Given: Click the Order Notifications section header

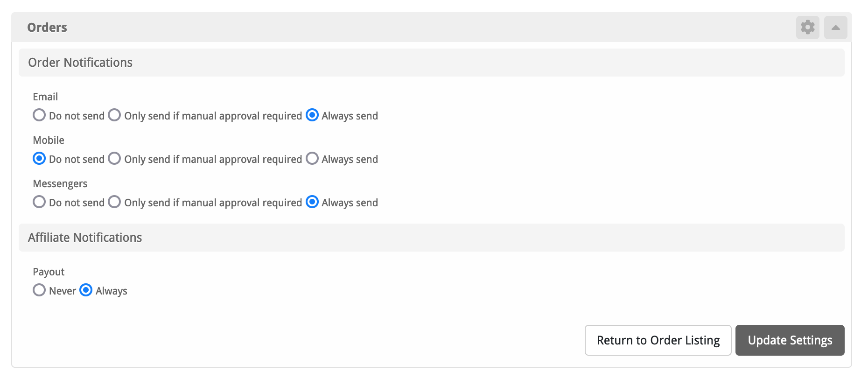Looking at the screenshot, I should pos(80,63).
